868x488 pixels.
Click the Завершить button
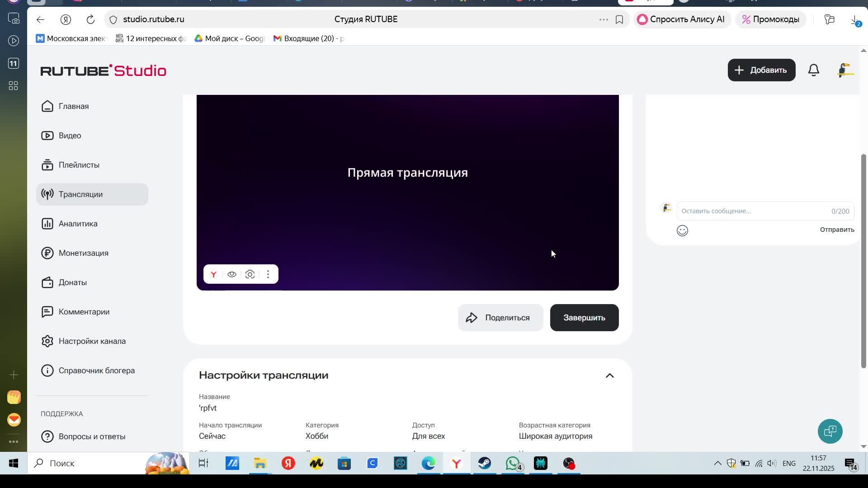[584, 318]
